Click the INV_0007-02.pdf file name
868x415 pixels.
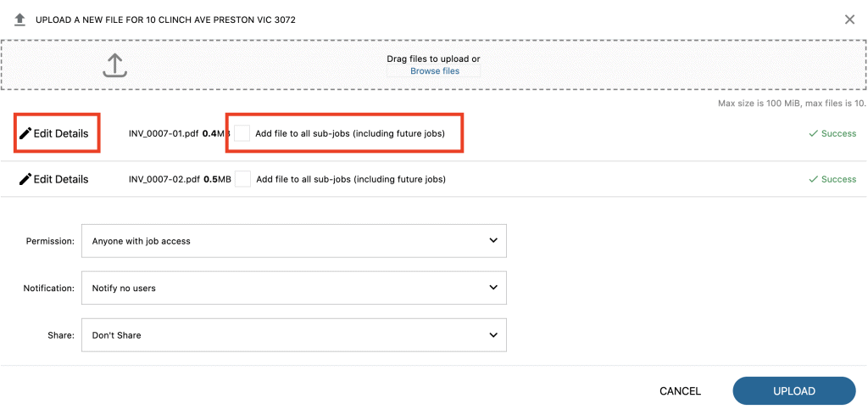[x=164, y=179]
